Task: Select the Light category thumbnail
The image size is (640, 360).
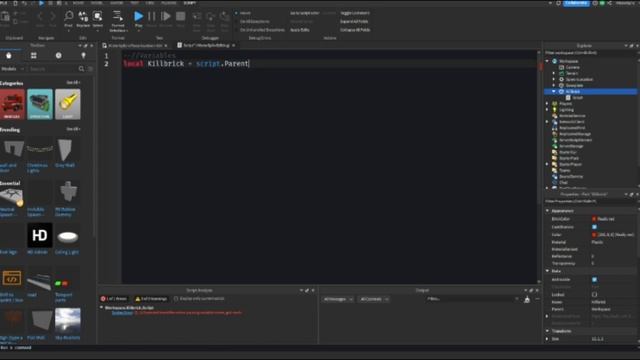Action: pos(68,104)
